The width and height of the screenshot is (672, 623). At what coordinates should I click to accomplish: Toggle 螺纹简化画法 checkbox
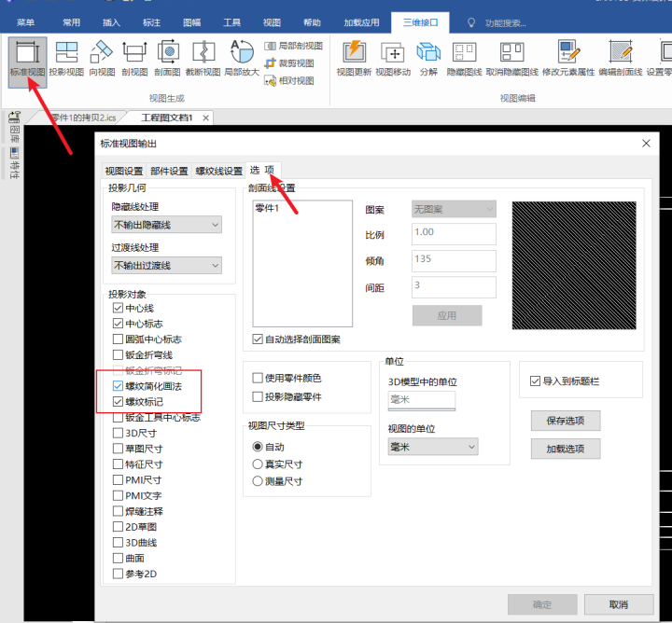[x=118, y=386]
